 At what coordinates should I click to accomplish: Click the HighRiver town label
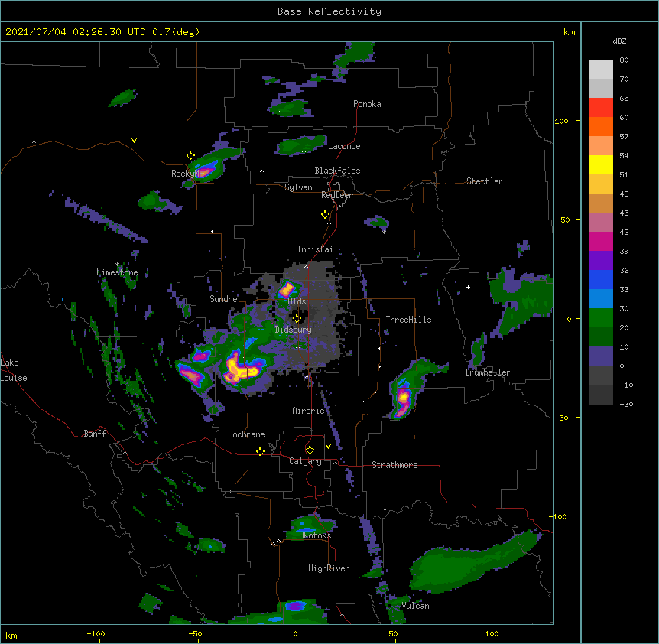[329, 568]
